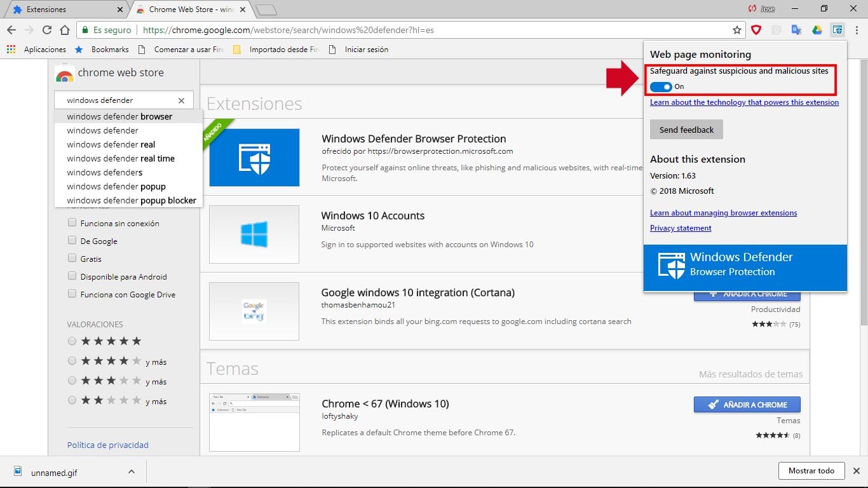Click the red shield security extension icon

pyautogui.click(x=756, y=29)
